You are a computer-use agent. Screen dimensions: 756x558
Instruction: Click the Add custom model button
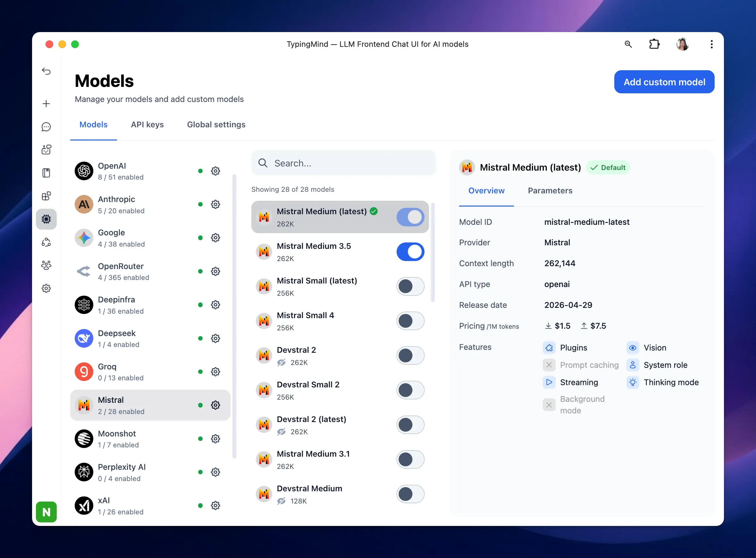[x=664, y=82]
